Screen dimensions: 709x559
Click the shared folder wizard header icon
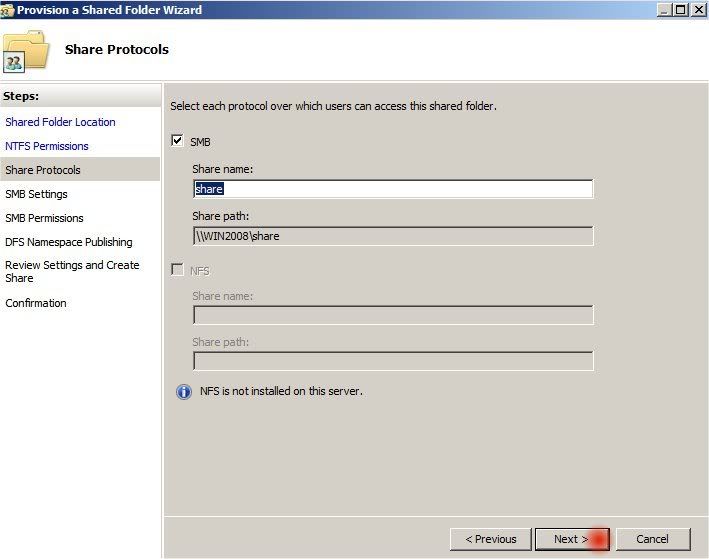pyautogui.click(x=26, y=51)
